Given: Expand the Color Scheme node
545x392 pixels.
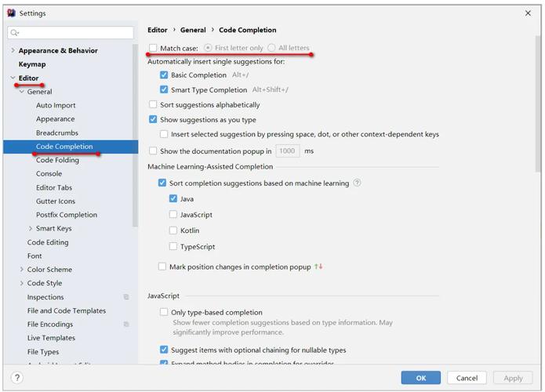Looking at the screenshot, I should coord(21,270).
